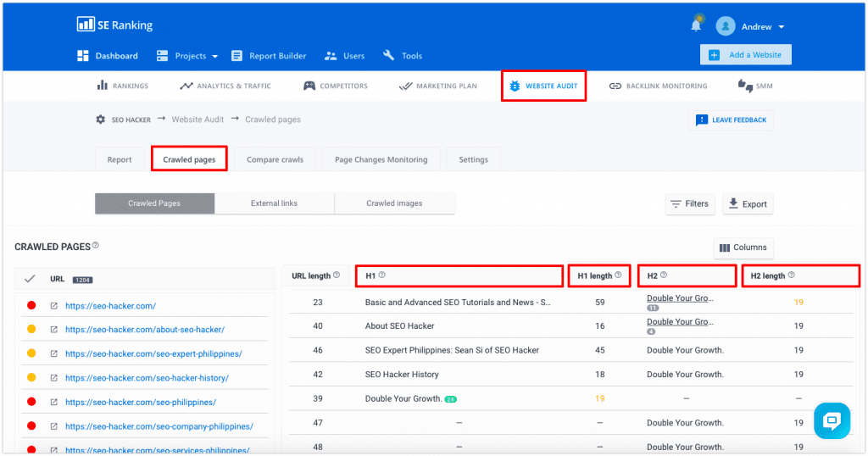
Task: Open the Competitors section
Action: [336, 86]
